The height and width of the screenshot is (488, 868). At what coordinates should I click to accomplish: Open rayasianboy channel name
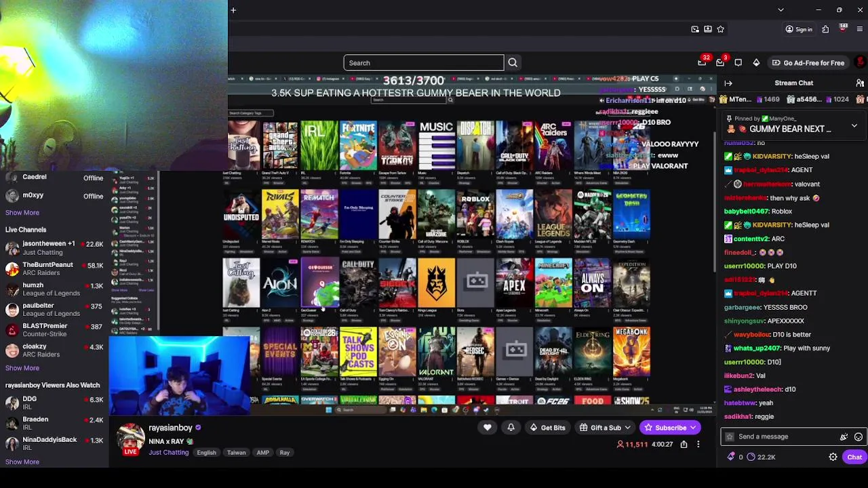coord(170,428)
